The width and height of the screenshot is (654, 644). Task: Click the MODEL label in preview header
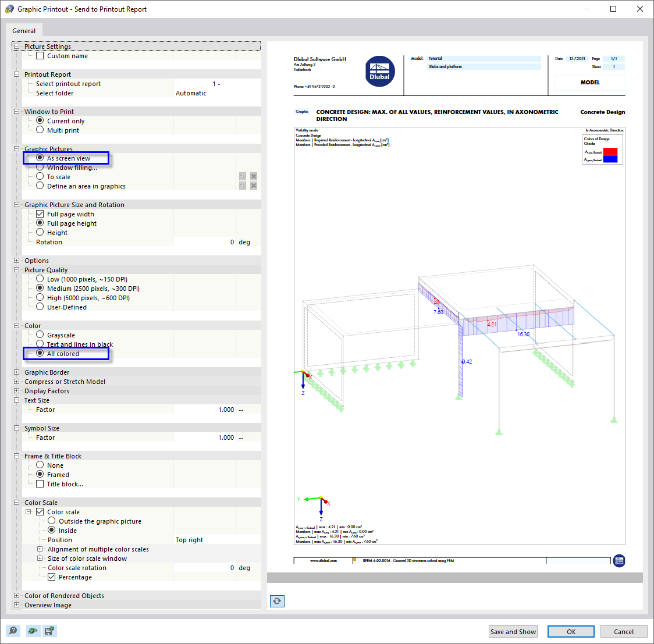point(590,83)
